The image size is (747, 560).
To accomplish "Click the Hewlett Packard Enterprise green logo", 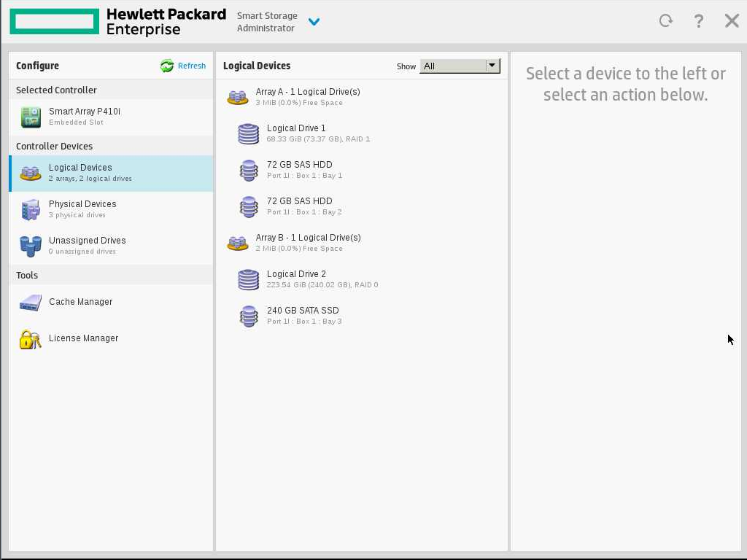I will (54, 21).
